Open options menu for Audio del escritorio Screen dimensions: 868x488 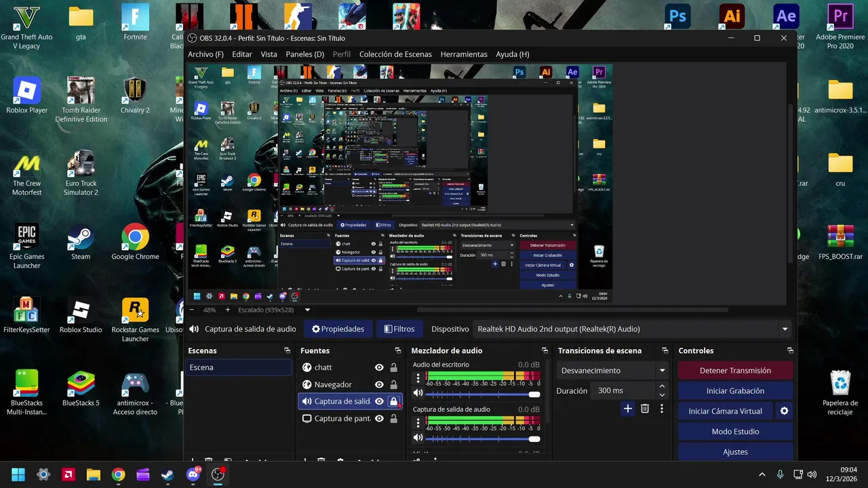click(x=418, y=378)
